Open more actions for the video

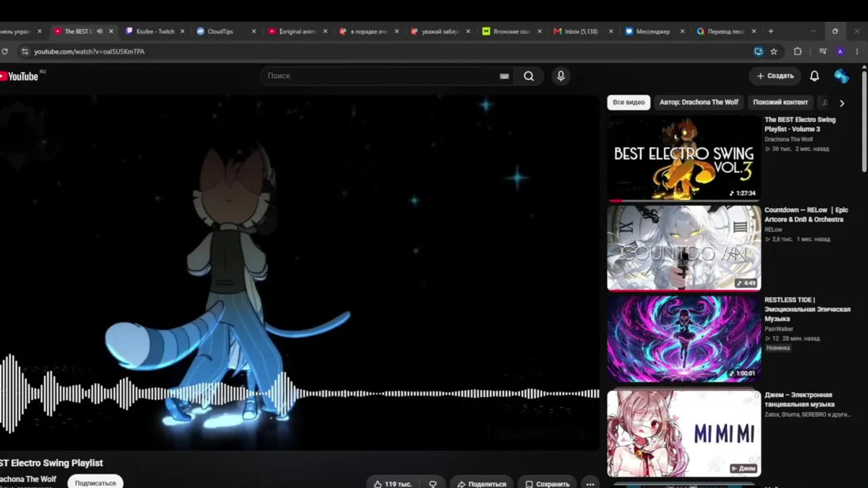[x=590, y=484]
